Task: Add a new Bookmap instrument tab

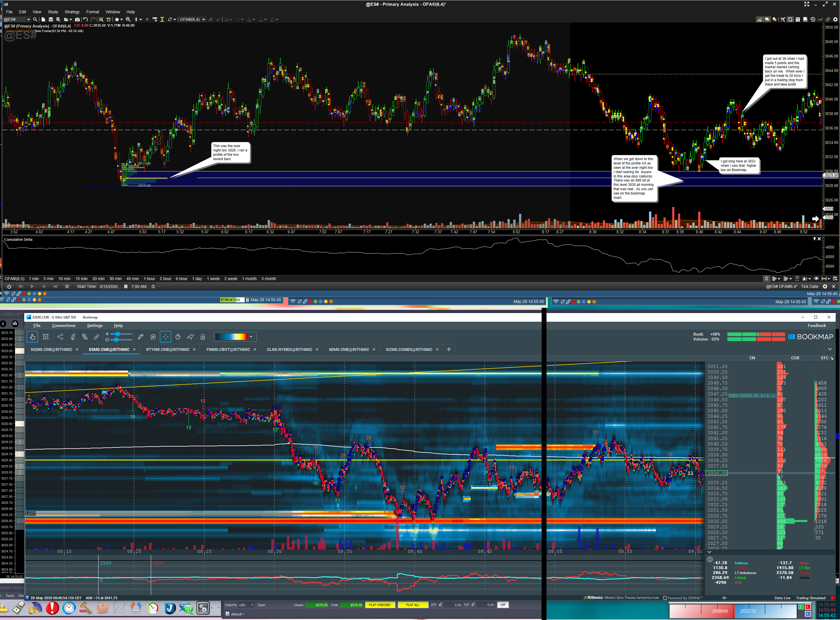Action: click(449, 349)
